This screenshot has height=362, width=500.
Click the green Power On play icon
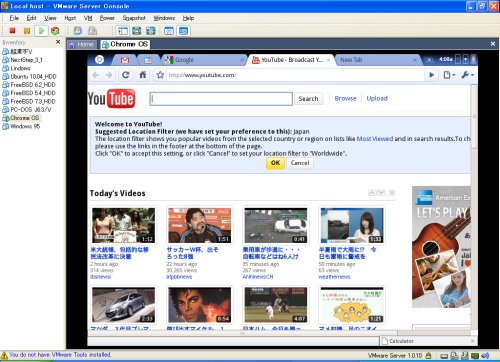tap(41, 31)
